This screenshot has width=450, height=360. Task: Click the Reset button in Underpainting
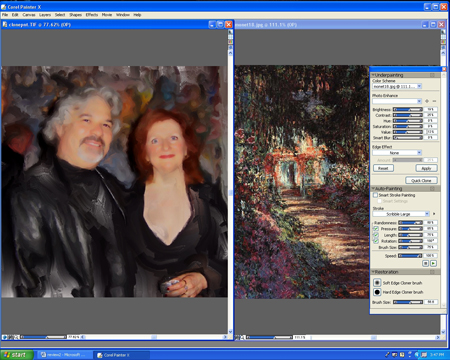coord(383,168)
